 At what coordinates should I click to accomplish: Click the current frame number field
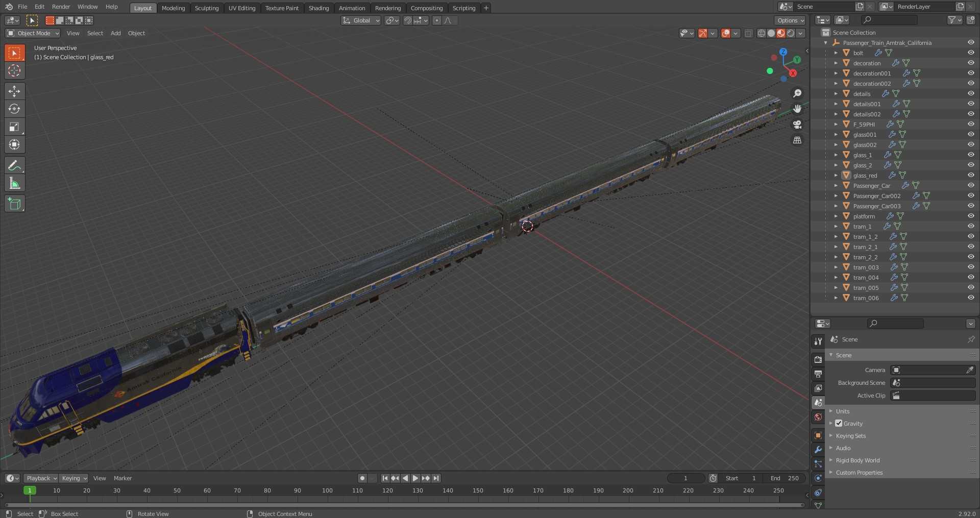click(685, 478)
